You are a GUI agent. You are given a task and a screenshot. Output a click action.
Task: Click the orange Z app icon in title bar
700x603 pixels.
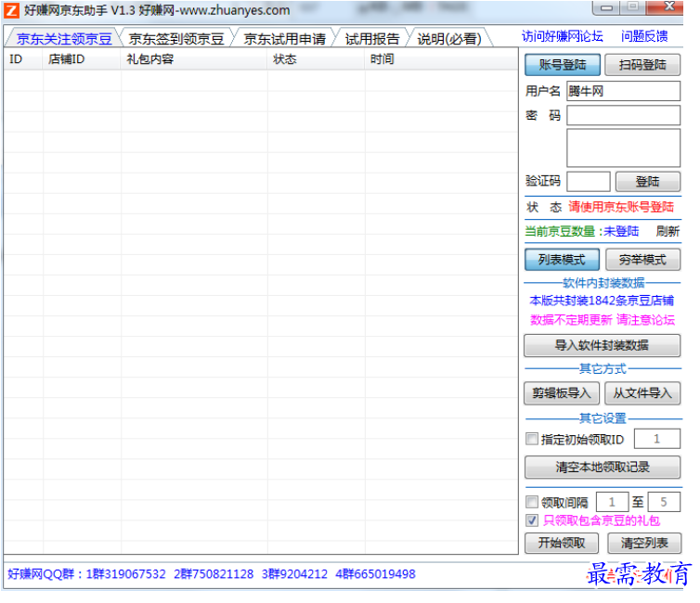coord(12,10)
